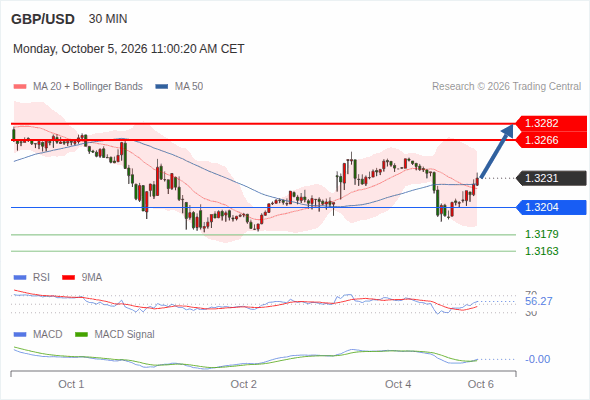Click the 1.3266 red resistance price tag

coord(551,140)
